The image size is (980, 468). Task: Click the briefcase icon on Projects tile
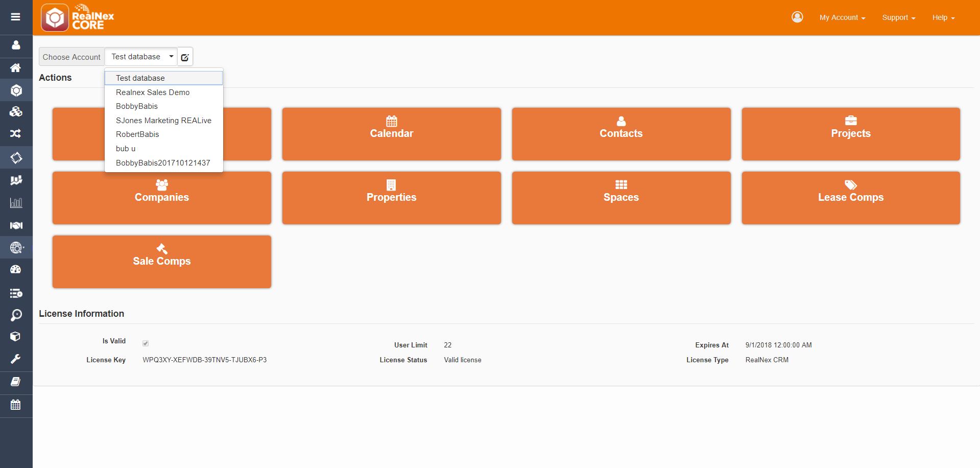[x=851, y=121]
